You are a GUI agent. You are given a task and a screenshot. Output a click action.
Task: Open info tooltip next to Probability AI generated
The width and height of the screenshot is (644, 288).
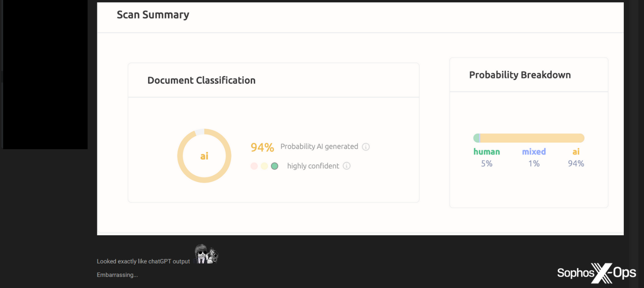(366, 146)
